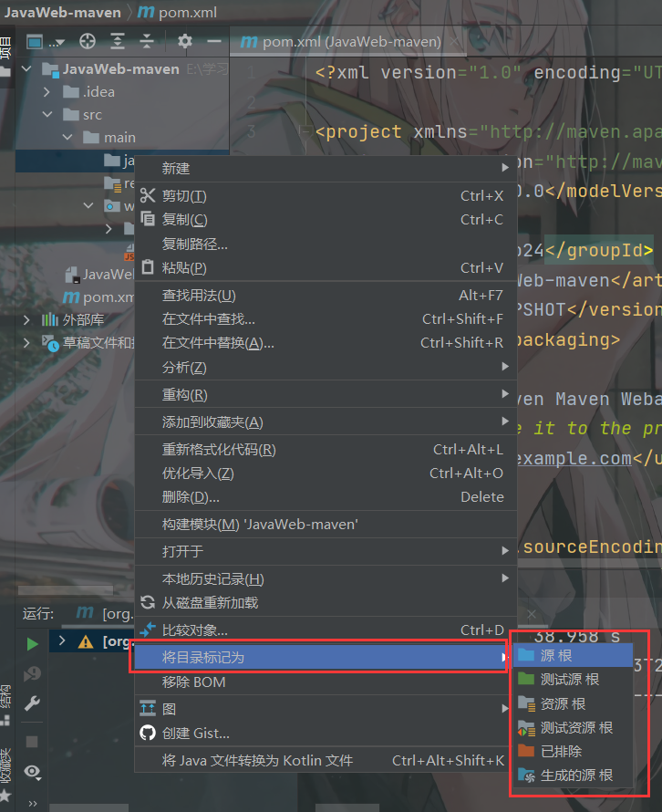662x812 pixels.
Task: Click the gray Stop square in Run panel
Action: (x=32, y=742)
